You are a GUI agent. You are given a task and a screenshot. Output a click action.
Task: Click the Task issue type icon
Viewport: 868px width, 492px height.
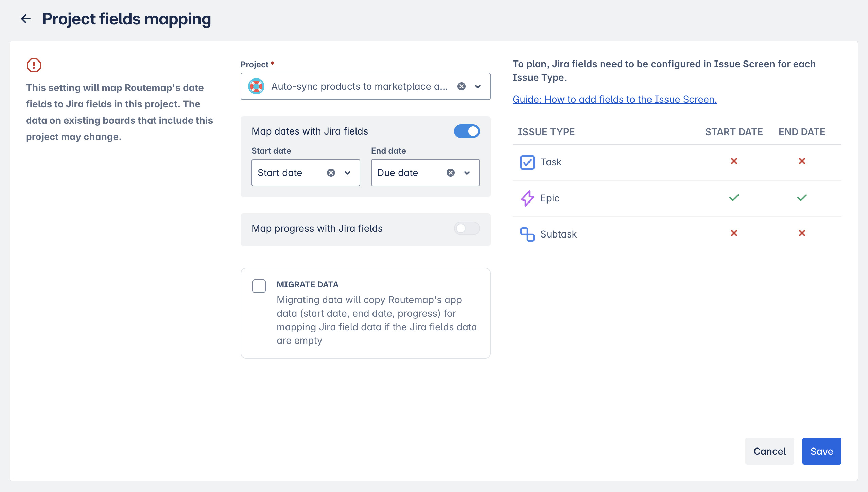tap(527, 162)
